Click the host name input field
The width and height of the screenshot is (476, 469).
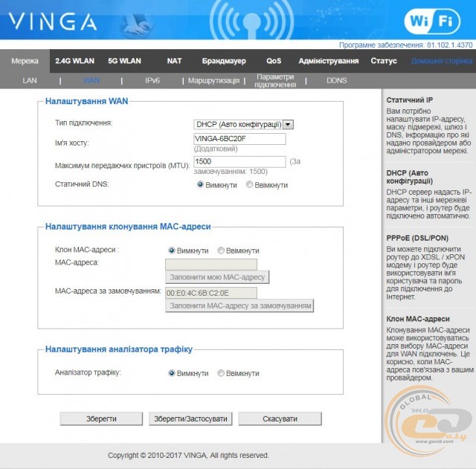click(239, 139)
